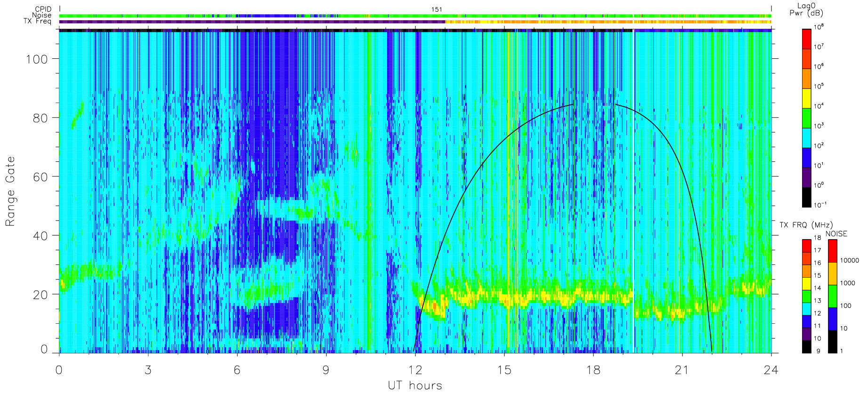
Task: Click the '10000' label on the NOISE legend
Action: [x=850, y=260]
